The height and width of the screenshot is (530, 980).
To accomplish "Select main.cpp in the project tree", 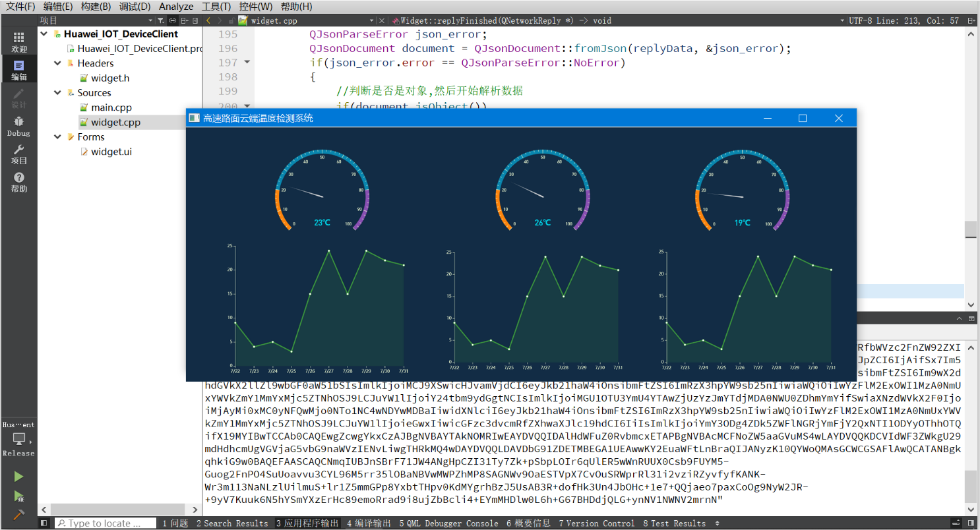I will tap(105, 107).
